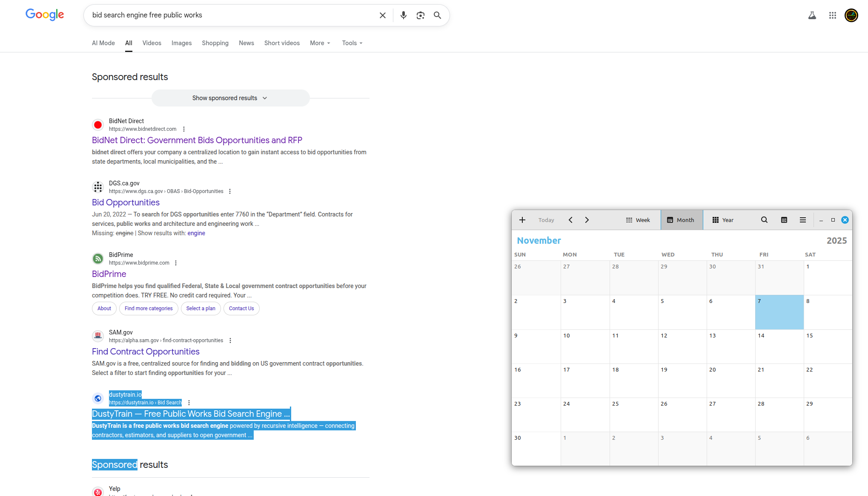Open the Google apps grid
Image resolution: width=868 pixels, height=496 pixels.
(832, 15)
